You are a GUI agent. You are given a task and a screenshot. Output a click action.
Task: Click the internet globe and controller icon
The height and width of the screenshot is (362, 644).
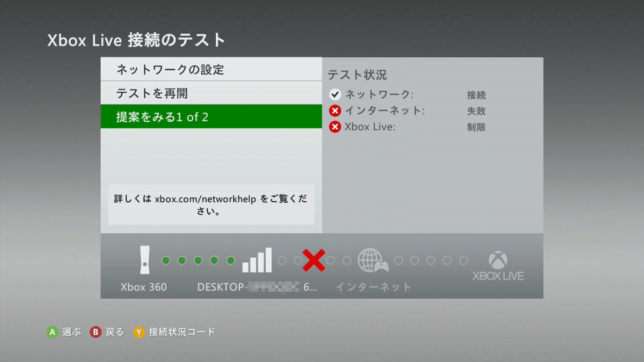(x=373, y=260)
